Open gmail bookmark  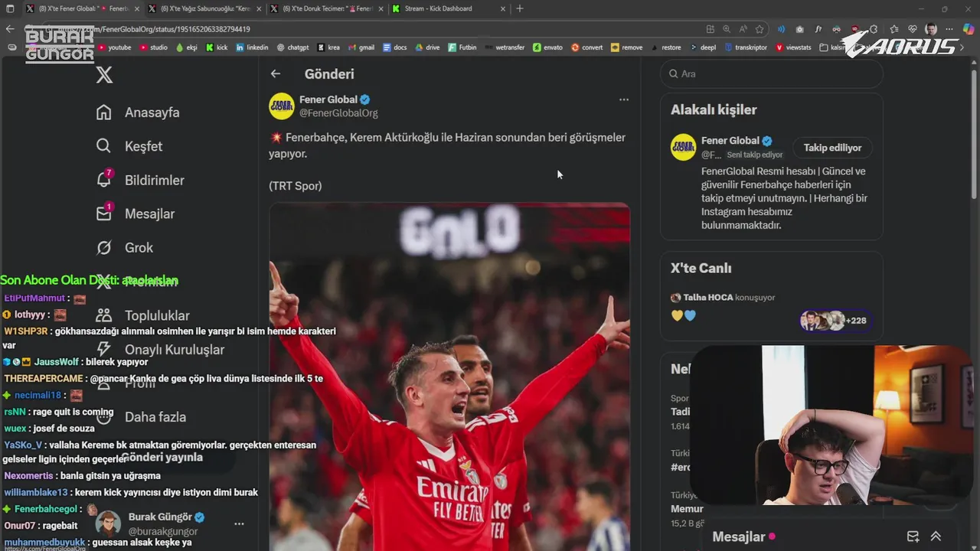coord(361,47)
